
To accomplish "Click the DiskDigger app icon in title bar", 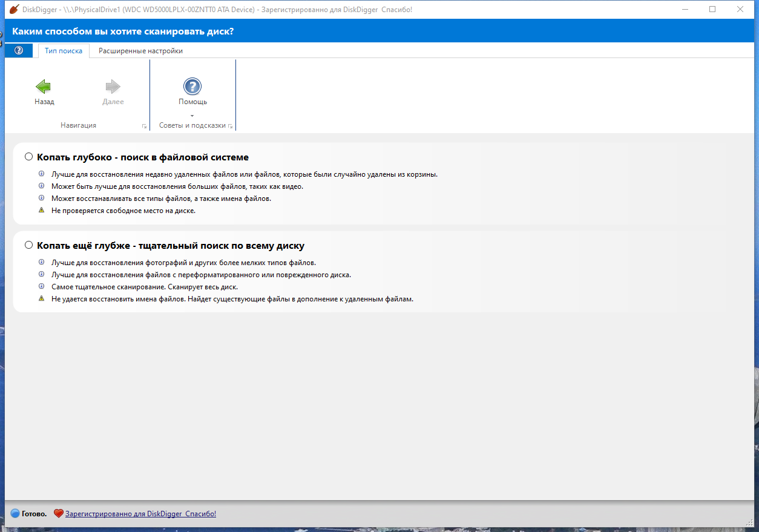I will click(x=13, y=10).
